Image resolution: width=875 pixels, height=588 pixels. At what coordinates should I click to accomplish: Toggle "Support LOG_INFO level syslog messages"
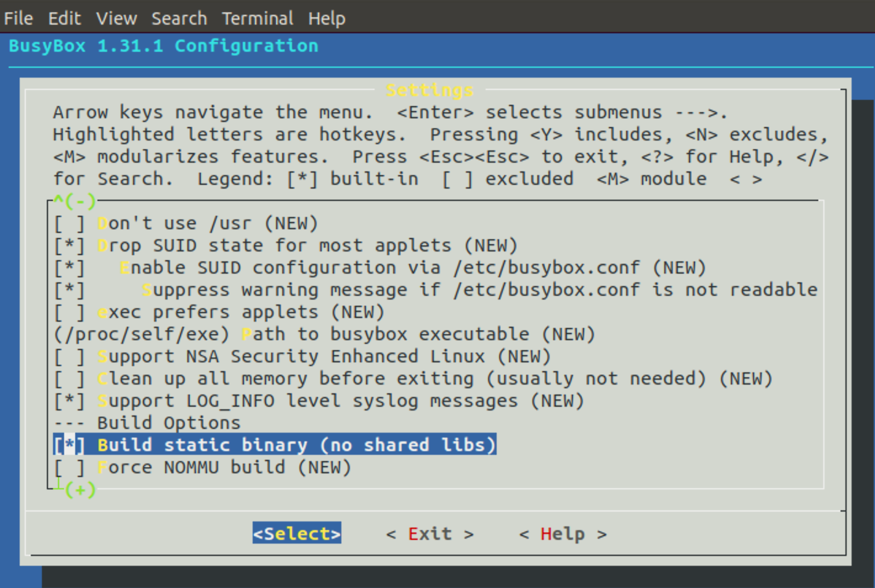(x=69, y=401)
